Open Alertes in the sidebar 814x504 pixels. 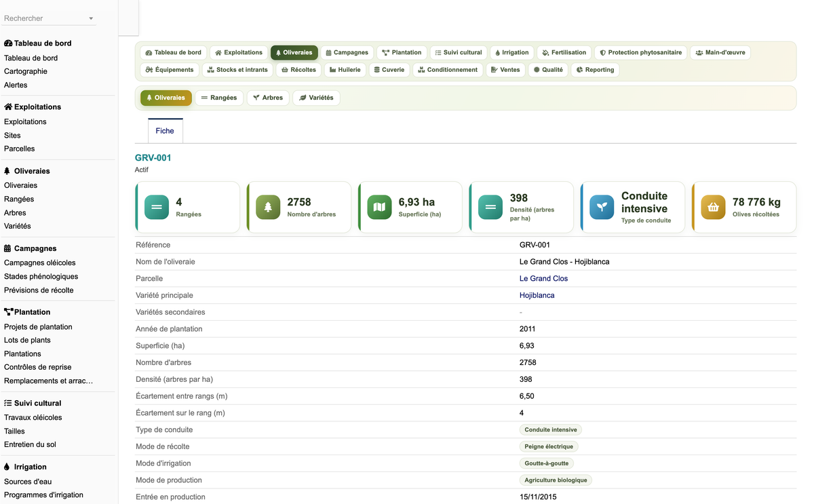tap(16, 85)
